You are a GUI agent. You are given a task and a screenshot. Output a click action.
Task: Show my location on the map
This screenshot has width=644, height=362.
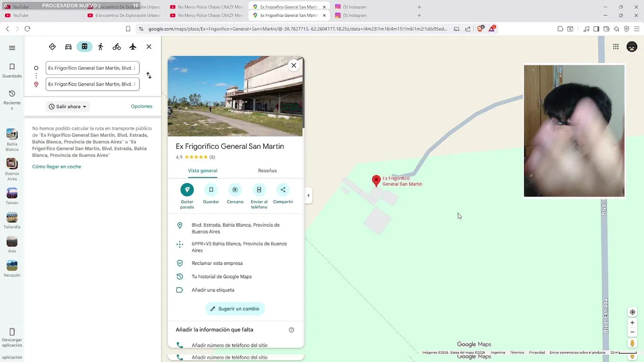pyautogui.click(x=632, y=312)
